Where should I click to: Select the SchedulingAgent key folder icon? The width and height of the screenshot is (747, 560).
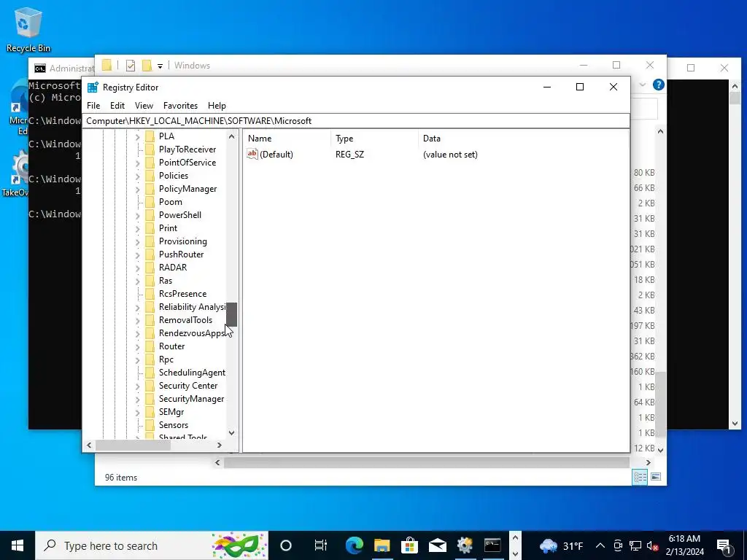coord(150,373)
